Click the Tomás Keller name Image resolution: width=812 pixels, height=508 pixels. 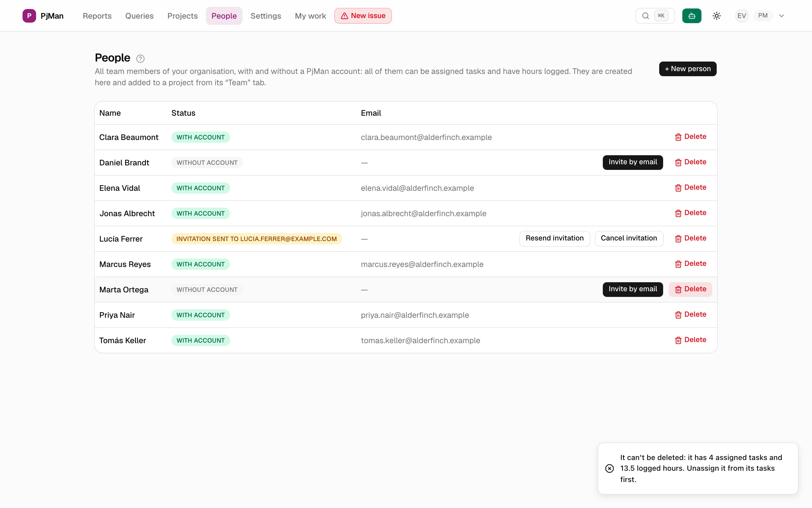pos(122,341)
